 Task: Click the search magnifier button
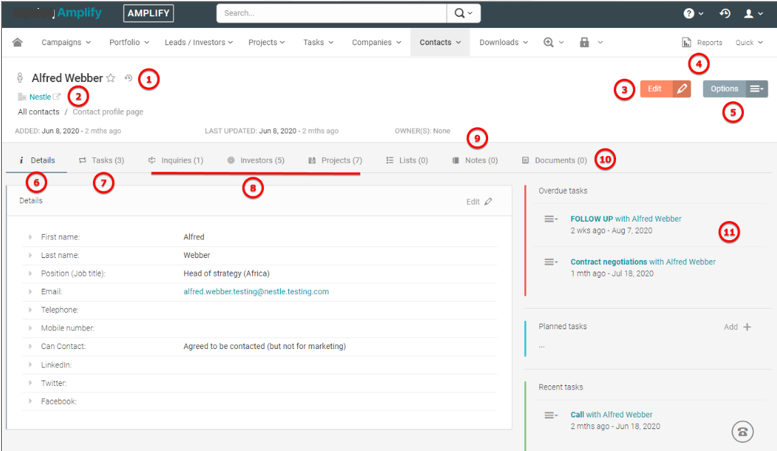pyautogui.click(x=463, y=13)
